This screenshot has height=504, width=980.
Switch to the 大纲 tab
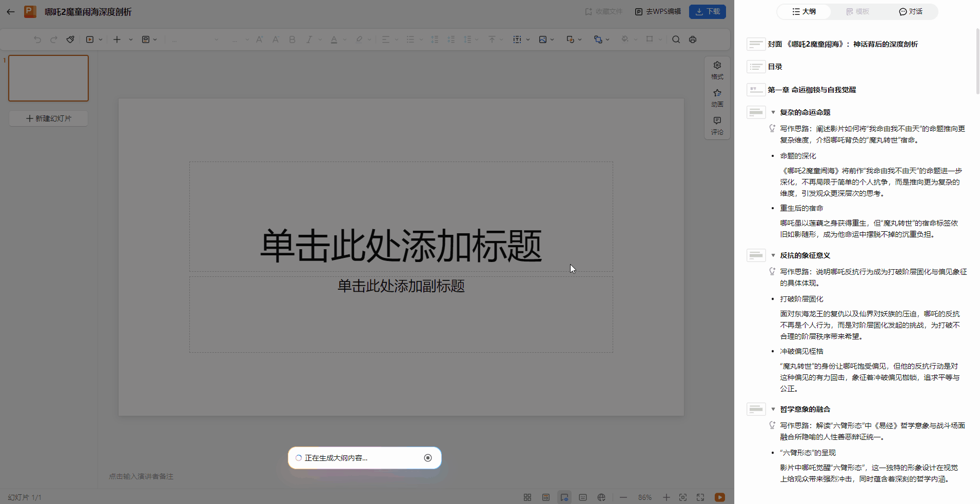coord(804,12)
